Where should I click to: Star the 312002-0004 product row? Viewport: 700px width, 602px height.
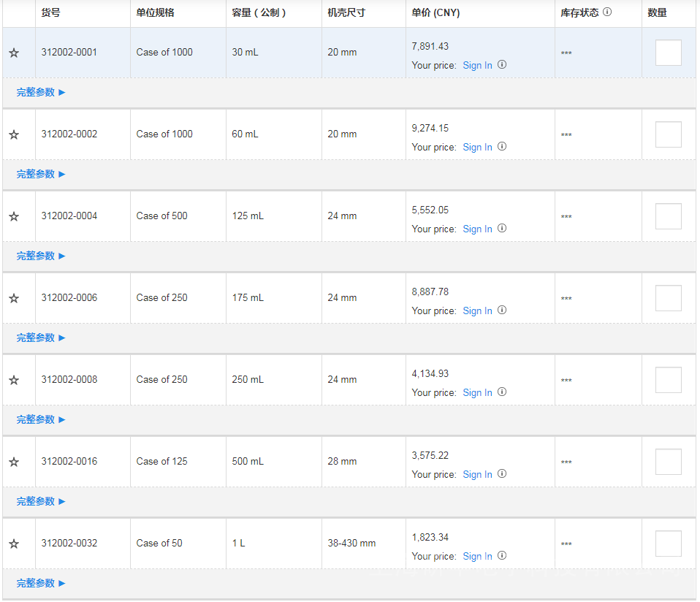coord(14,216)
